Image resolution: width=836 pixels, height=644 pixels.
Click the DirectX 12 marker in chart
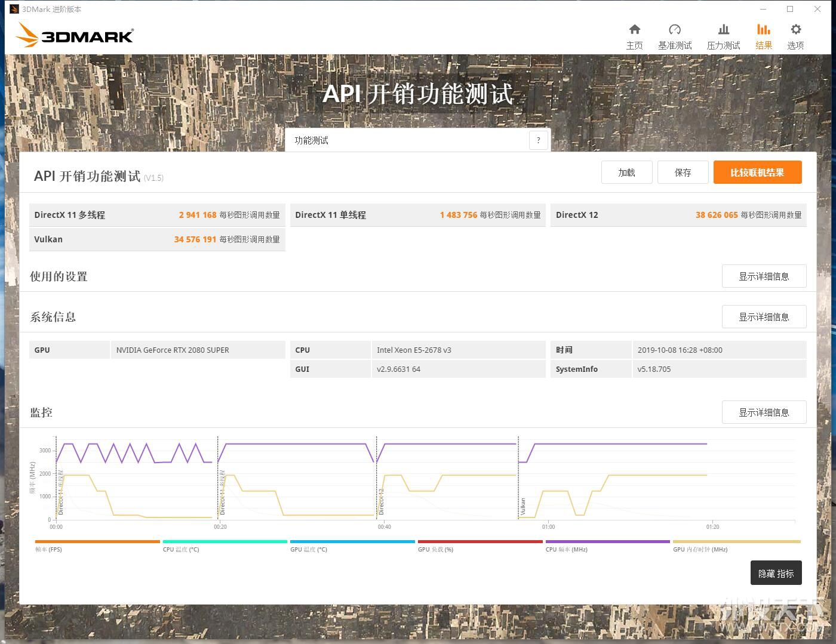(x=381, y=502)
